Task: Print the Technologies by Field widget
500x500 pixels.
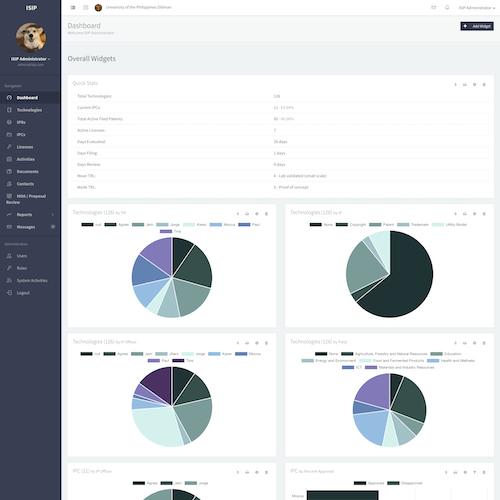Action: [x=465, y=343]
